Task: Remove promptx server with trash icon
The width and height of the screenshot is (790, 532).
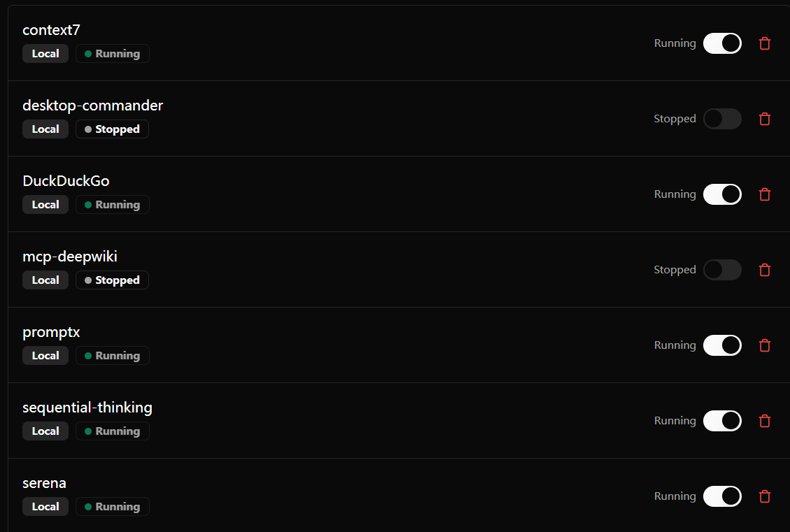Action: click(764, 345)
